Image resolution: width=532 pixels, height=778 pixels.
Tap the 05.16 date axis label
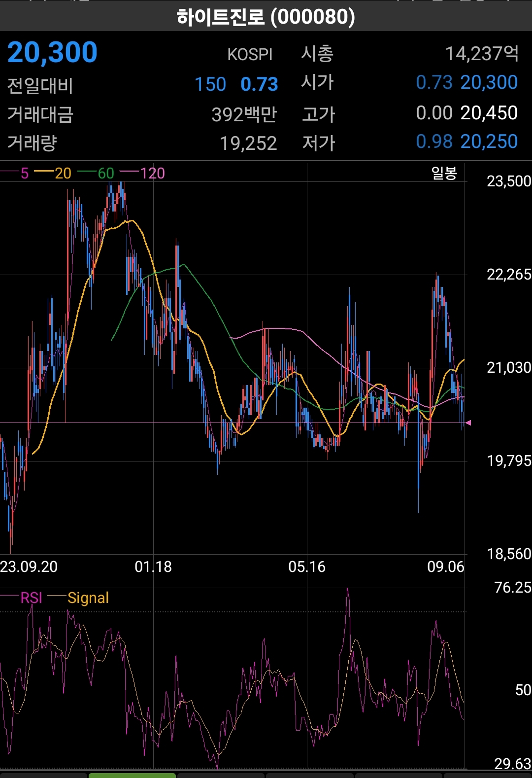click(307, 567)
